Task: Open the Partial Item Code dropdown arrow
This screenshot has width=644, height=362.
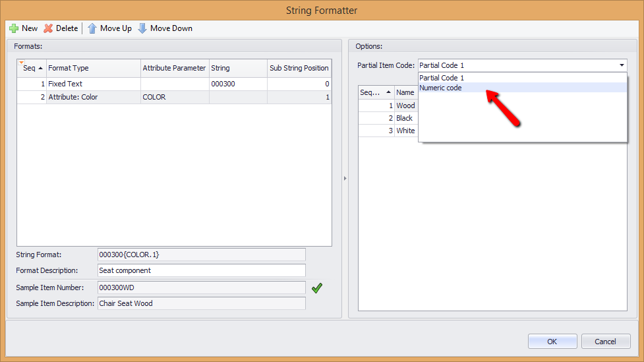Action: (x=622, y=65)
